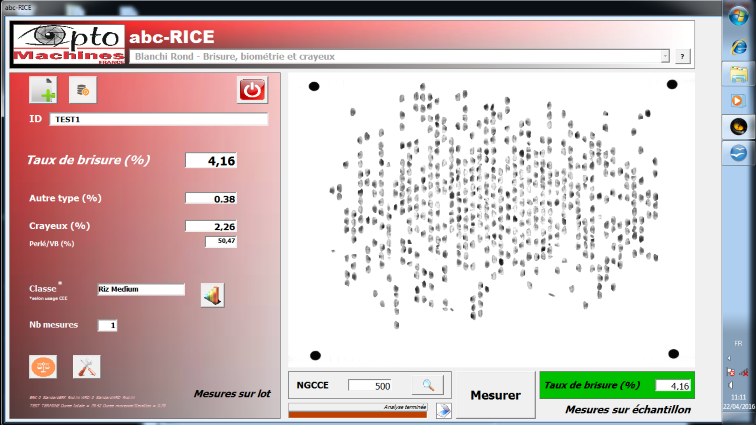This screenshot has height=425, width=756.
Task: Click the Mesures sur échantillon label
Action: 628,410
